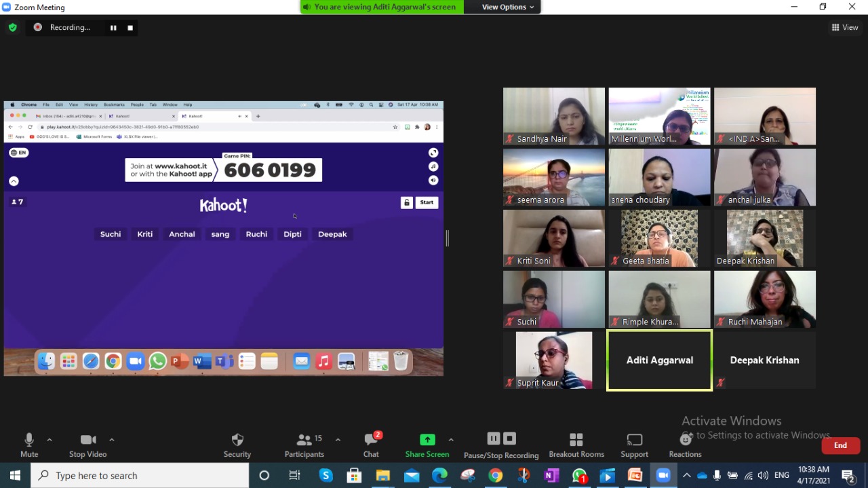Click the Windows Start button
868x488 pixels.
click(15, 475)
